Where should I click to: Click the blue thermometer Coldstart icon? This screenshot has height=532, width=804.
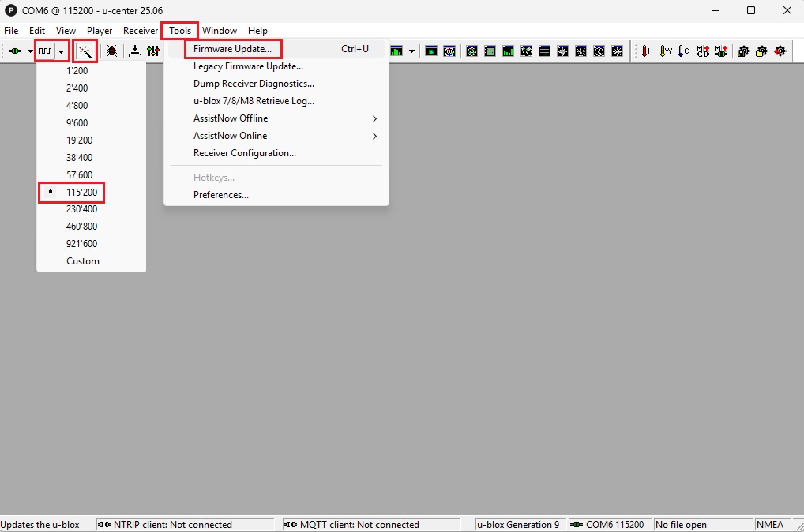pyautogui.click(x=683, y=51)
